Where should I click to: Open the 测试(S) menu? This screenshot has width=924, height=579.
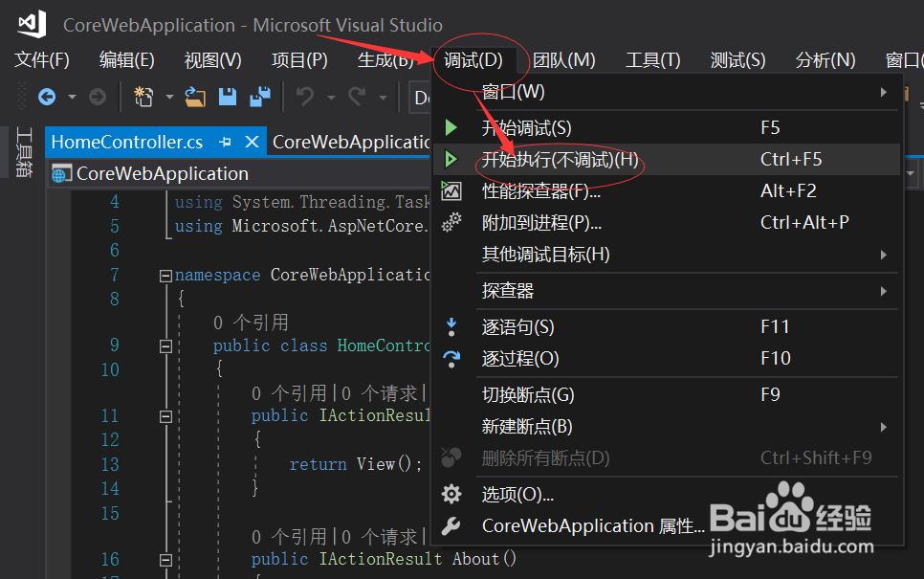pos(737,60)
